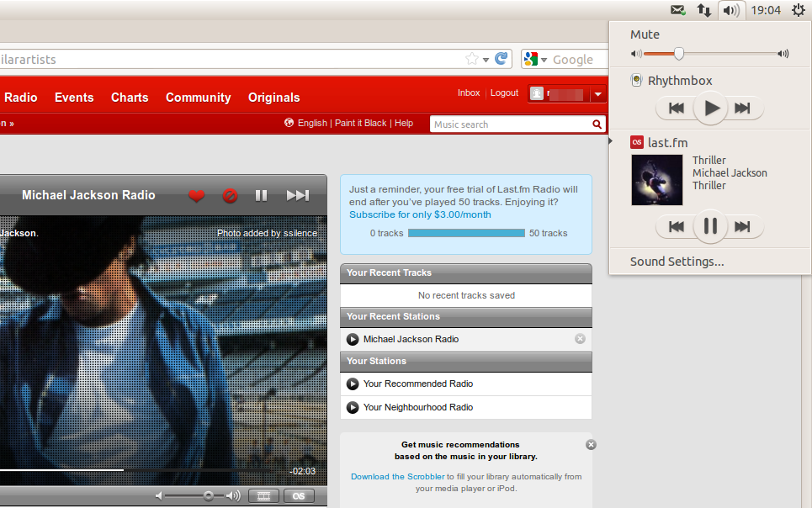Change language via English link
The height and width of the screenshot is (508, 812).
pos(312,123)
